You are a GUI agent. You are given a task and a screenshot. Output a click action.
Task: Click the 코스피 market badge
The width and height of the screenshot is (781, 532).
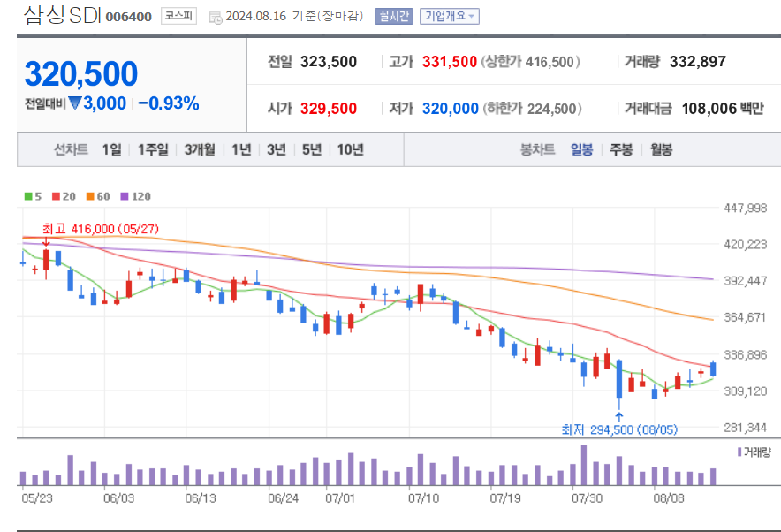pos(178,16)
